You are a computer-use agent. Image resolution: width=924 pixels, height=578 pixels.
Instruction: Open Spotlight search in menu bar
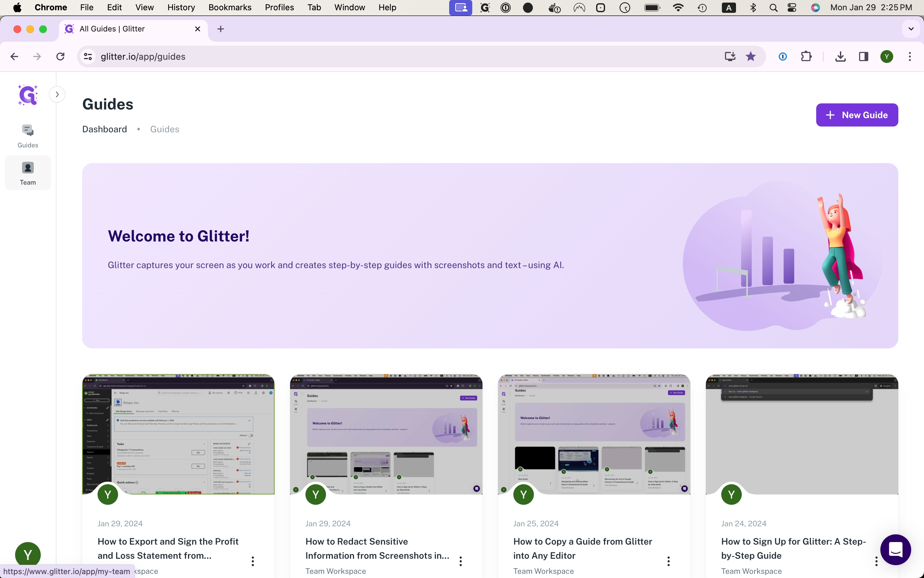coord(774,8)
